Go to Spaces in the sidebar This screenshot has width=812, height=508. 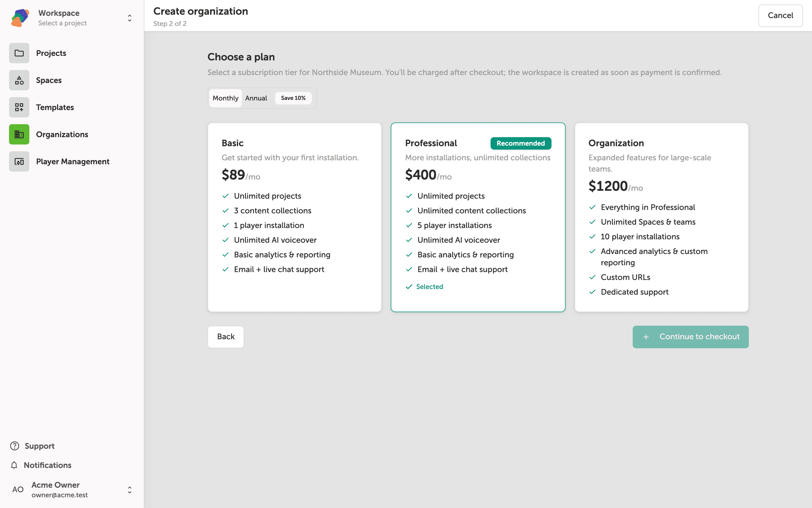[x=72, y=80]
